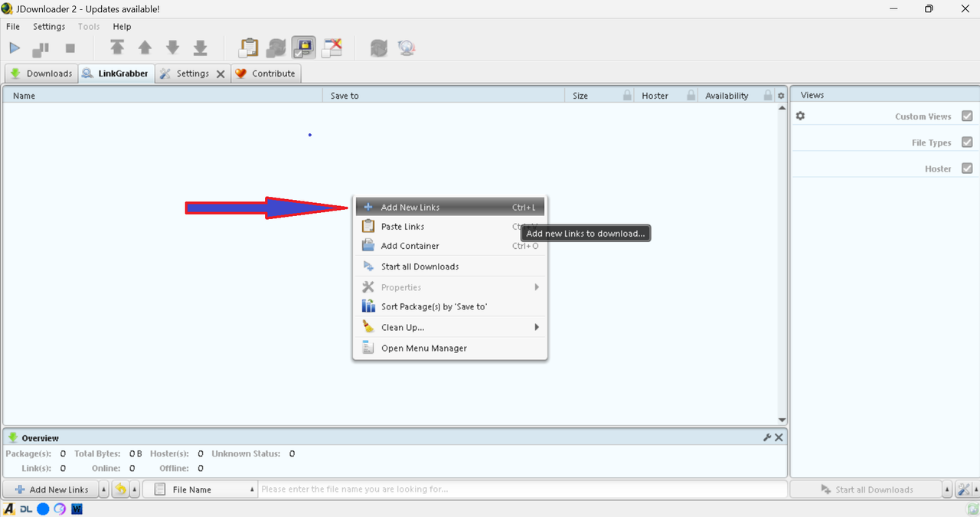The height and width of the screenshot is (517, 980).
Task: Open the Help menu
Action: coord(122,27)
